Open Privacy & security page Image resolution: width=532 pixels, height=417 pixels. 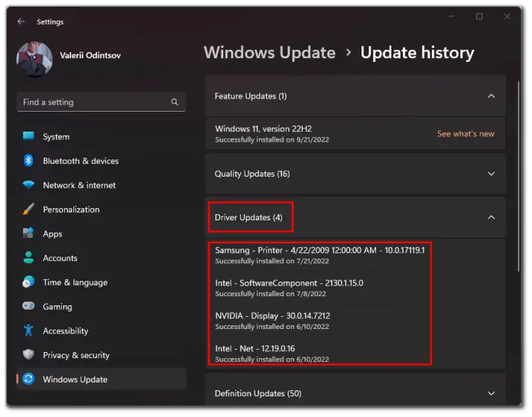coord(101,355)
